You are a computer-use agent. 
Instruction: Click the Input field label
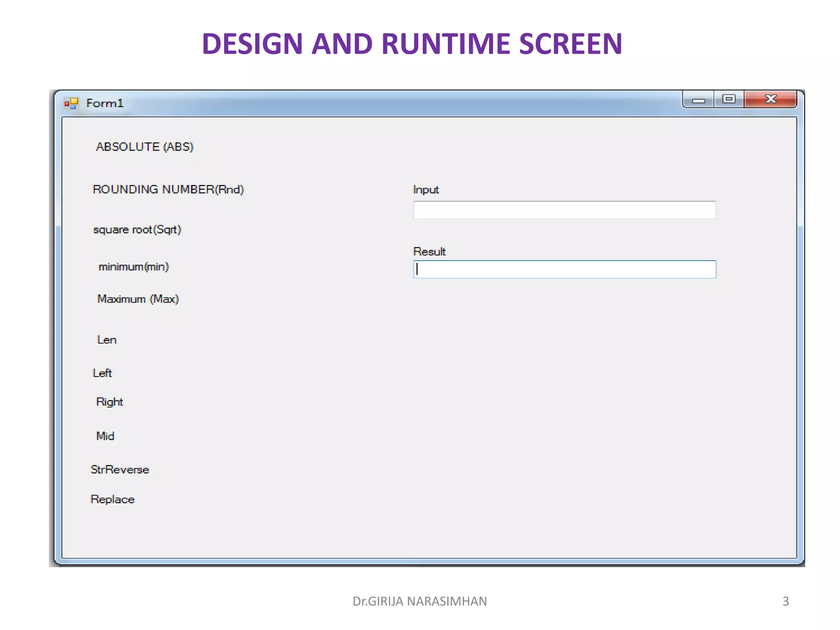click(426, 190)
